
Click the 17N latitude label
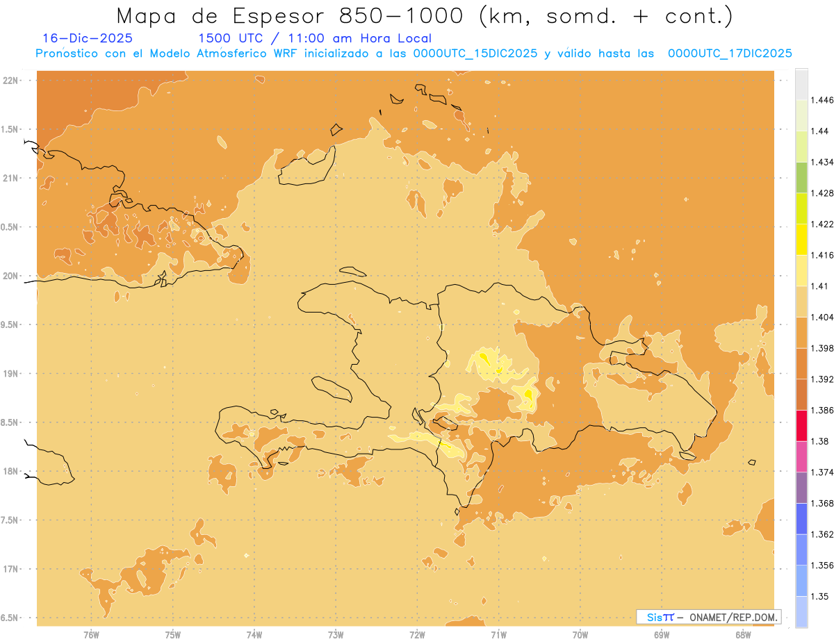pos(11,569)
